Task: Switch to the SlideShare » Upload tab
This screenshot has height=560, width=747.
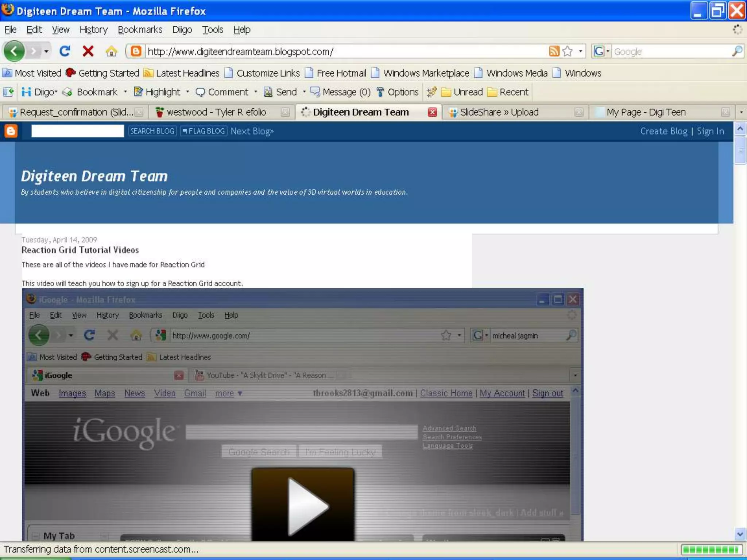Action: coord(499,112)
